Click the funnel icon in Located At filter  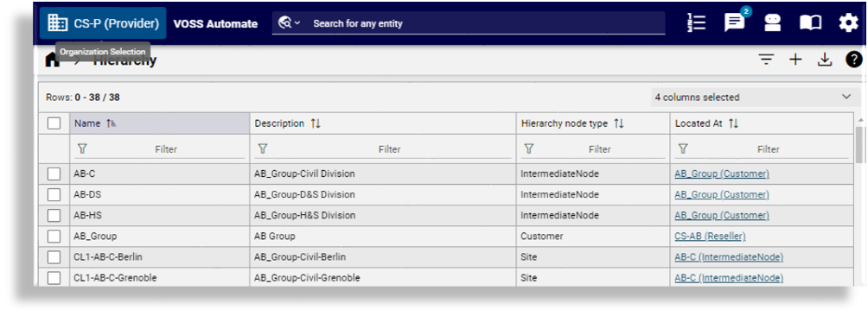(682, 149)
